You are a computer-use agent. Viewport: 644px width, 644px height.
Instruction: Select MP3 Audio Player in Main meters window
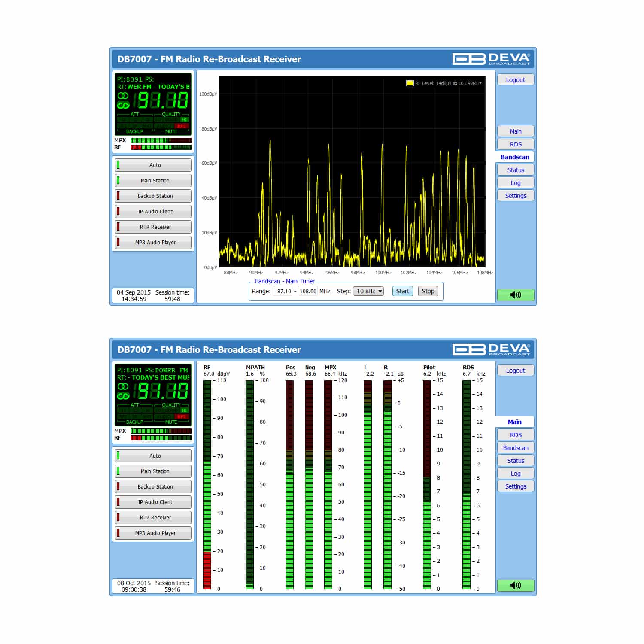(x=153, y=533)
